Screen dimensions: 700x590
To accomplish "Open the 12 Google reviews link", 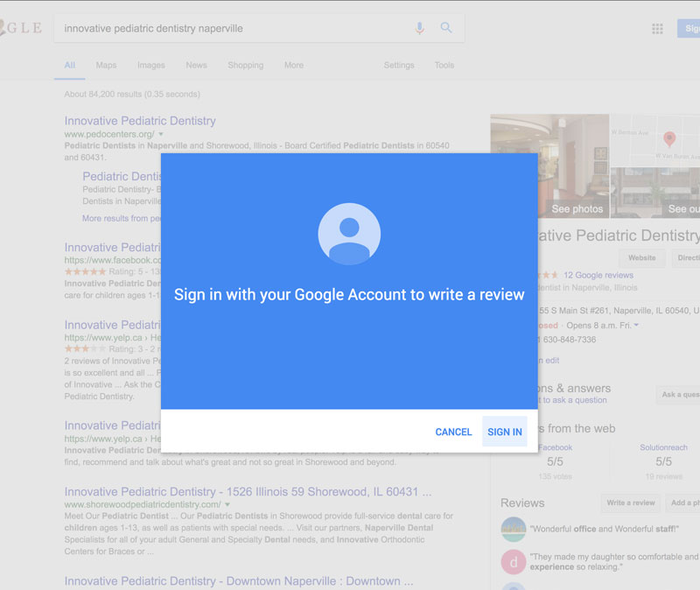I will [598, 275].
